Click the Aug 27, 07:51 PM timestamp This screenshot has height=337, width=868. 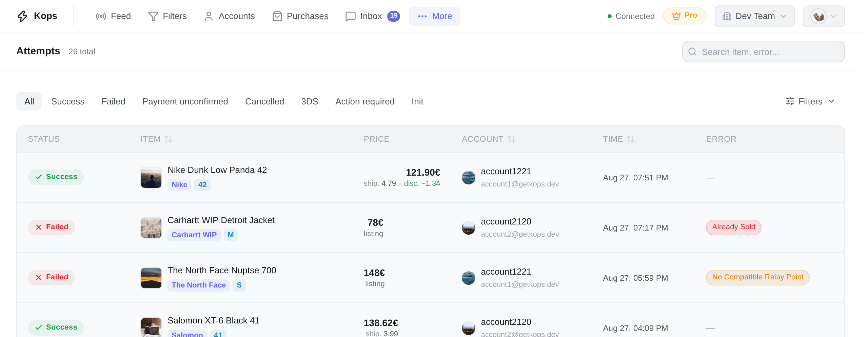tap(635, 178)
